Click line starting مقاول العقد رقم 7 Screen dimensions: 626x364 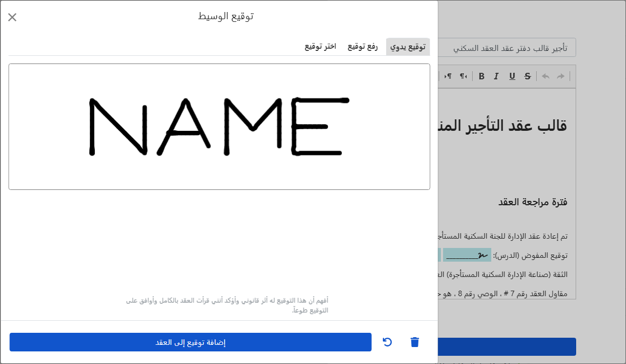click(503, 294)
